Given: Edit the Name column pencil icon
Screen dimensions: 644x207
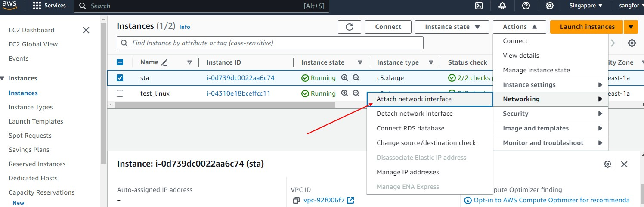Looking at the screenshot, I should click(x=164, y=62).
